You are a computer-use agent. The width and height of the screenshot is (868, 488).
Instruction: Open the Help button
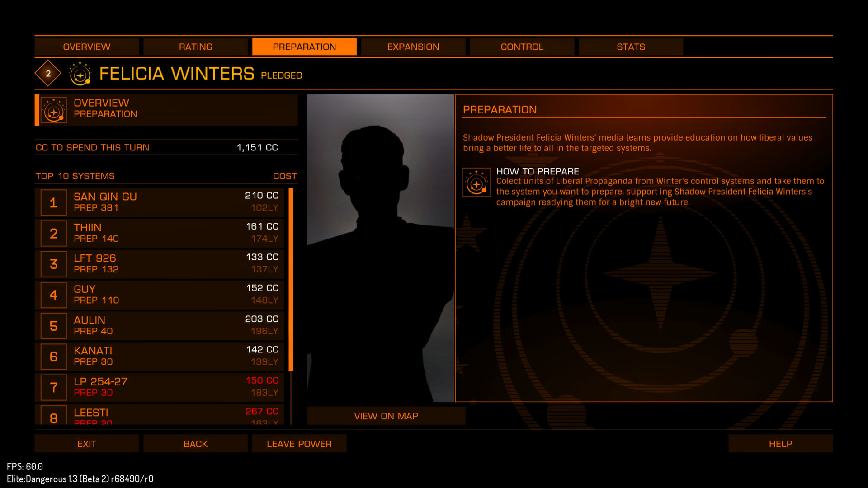pyautogui.click(x=780, y=444)
